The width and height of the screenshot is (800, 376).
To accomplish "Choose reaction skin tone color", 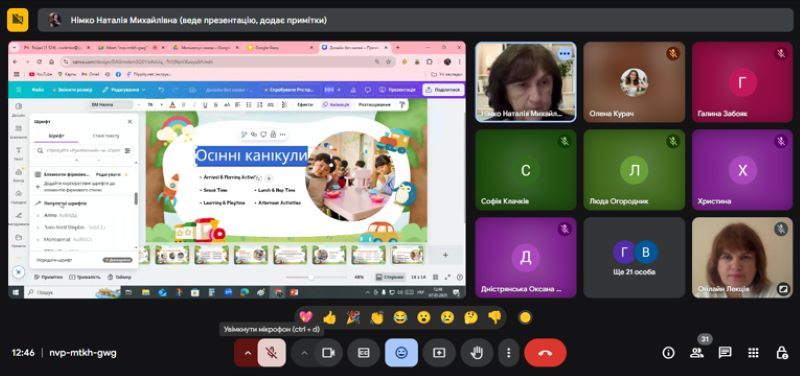I will coord(525,318).
